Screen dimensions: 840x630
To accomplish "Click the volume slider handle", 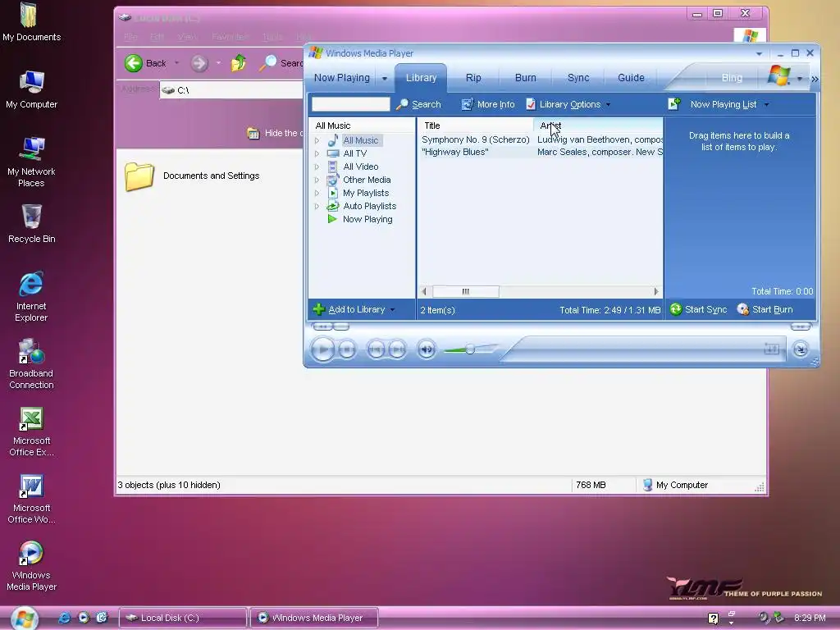I will coord(470,349).
